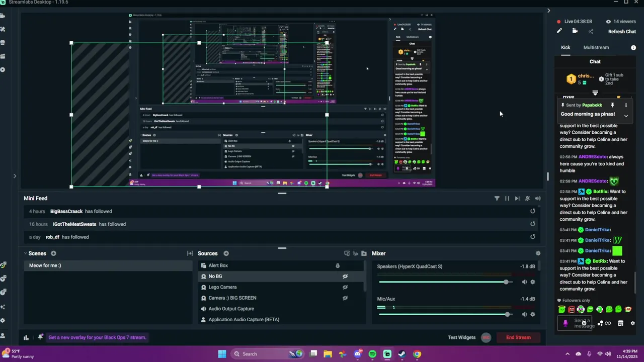Replay the IGotTheMeatSweats follow alert
The width and height of the screenshot is (644, 362).
pos(533,224)
